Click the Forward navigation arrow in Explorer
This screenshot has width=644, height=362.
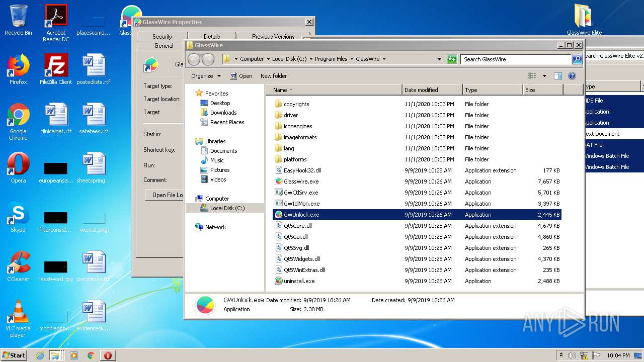(208, 59)
